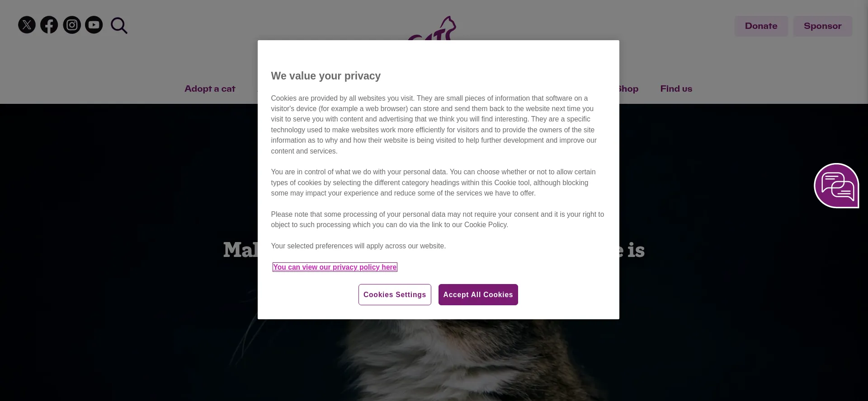The width and height of the screenshot is (868, 401).
Task: Click the hero headline beginning with 'Mal'
Action: coord(241,250)
